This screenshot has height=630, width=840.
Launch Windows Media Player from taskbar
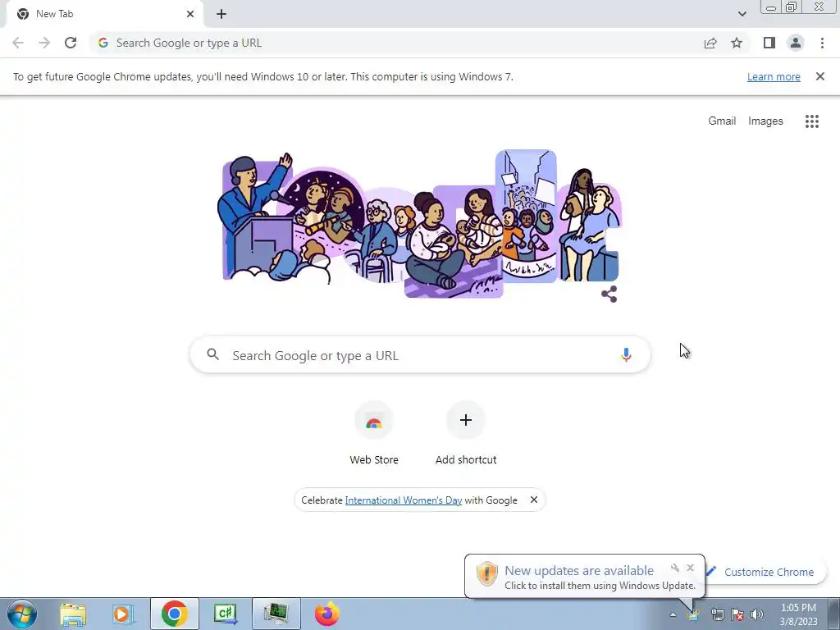coord(122,614)
